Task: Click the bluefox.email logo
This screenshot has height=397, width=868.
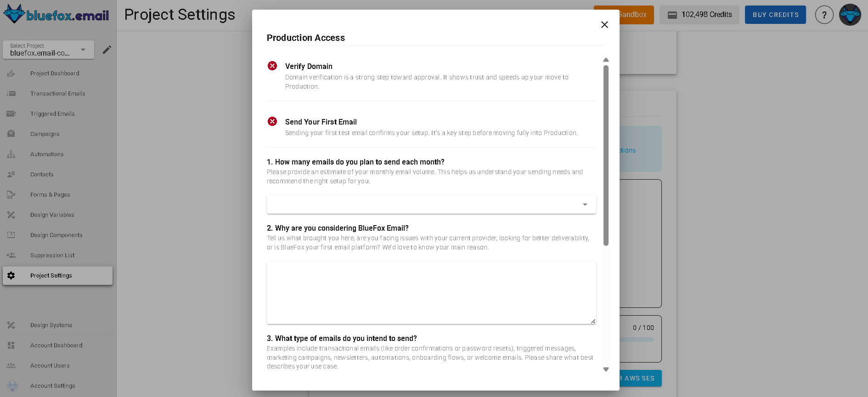Action: pos(56,15)
